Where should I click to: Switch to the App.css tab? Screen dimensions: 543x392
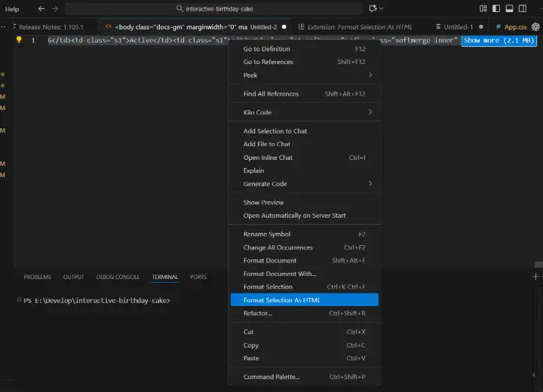point(515,26)
